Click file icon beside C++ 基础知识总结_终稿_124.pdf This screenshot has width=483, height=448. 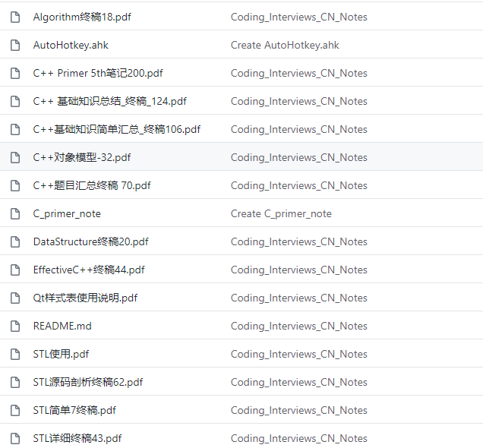15,101
